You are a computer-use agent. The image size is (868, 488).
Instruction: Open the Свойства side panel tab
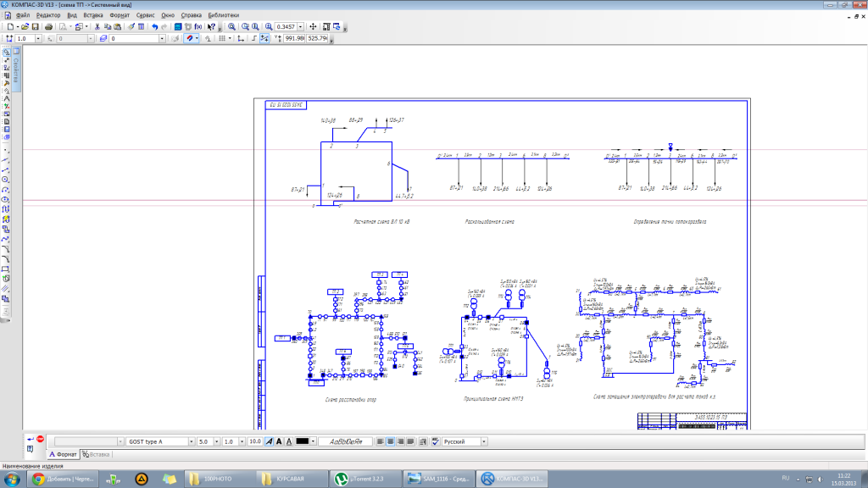[16, 71]
